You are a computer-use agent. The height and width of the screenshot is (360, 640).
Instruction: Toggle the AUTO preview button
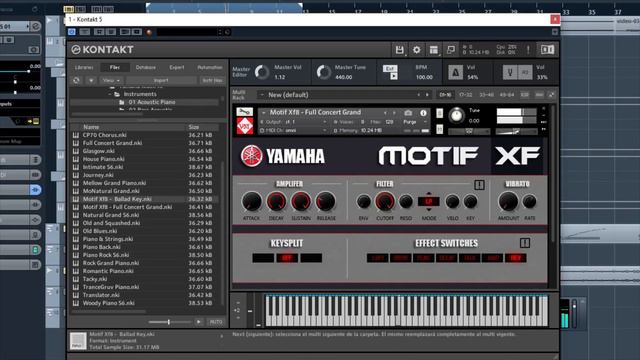click(x=216, y=322)
